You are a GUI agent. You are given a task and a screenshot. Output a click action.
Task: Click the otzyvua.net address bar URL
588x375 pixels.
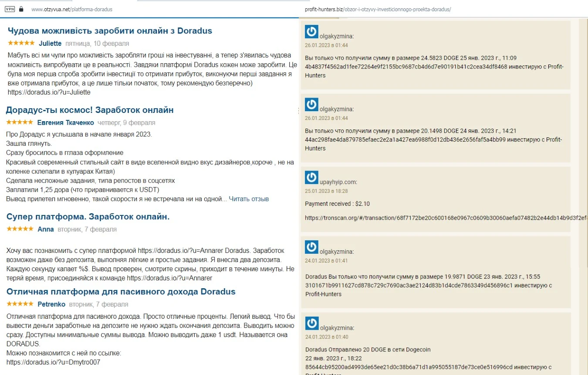click(72, 9)
